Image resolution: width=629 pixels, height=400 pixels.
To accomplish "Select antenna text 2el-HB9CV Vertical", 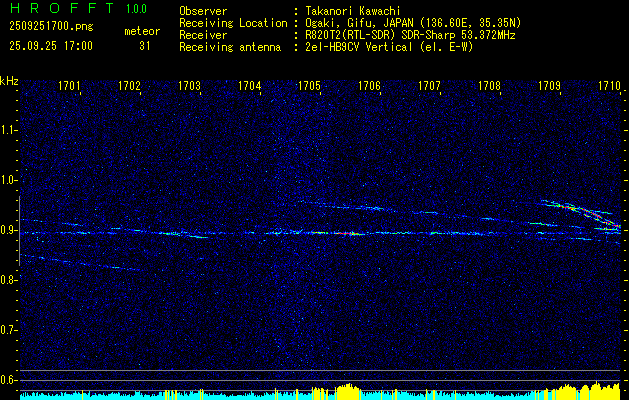I will tap(359, 47).
